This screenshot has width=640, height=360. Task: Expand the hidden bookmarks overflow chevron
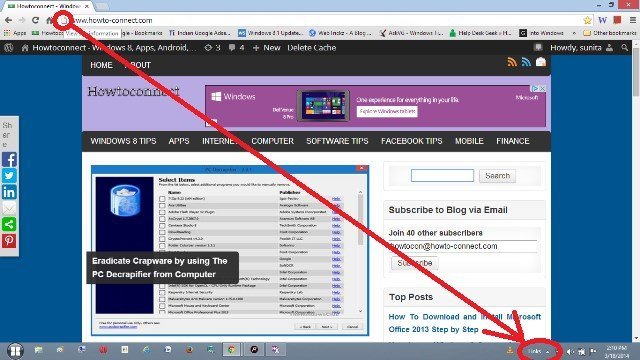click(574, 33)
